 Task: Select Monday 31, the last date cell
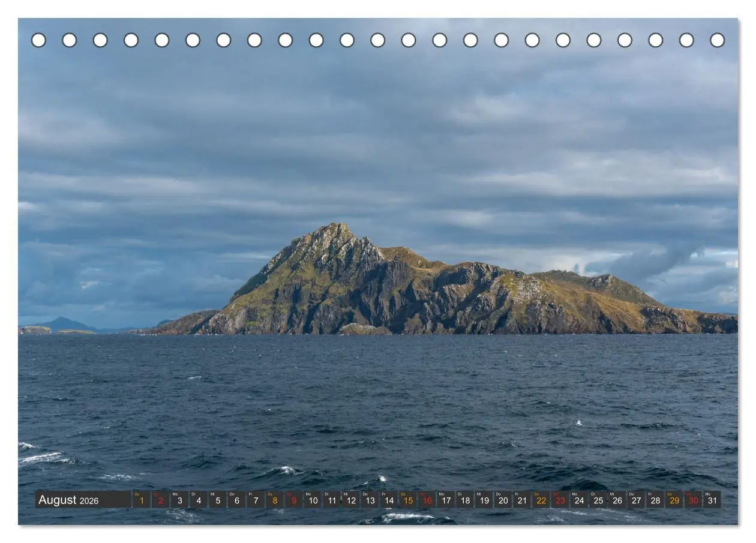pos(712,499)
